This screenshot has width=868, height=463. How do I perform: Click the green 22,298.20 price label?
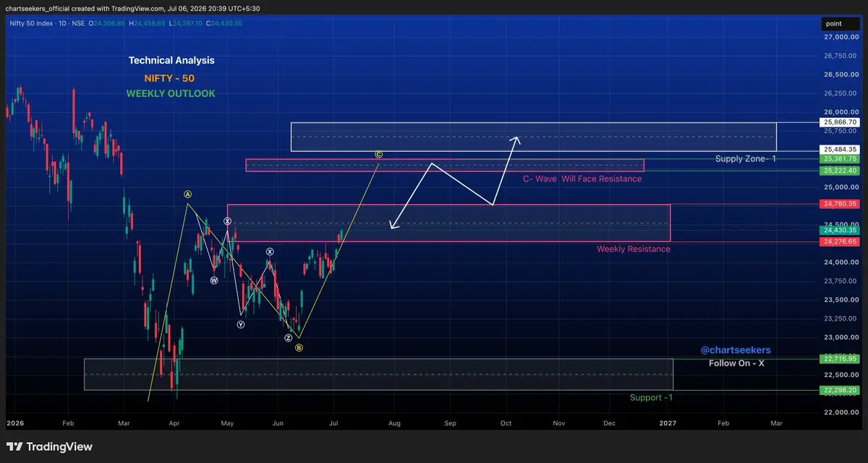tap(840, 390)
